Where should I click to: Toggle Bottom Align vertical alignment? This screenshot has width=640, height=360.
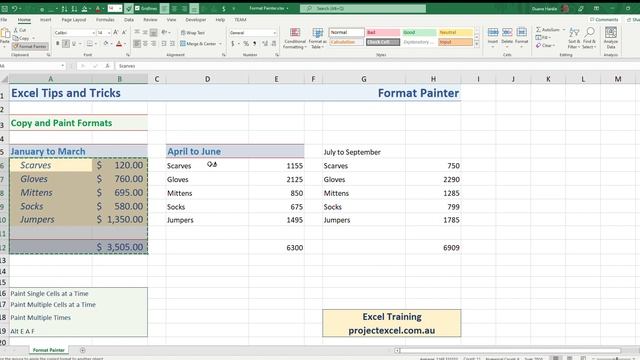153,33
